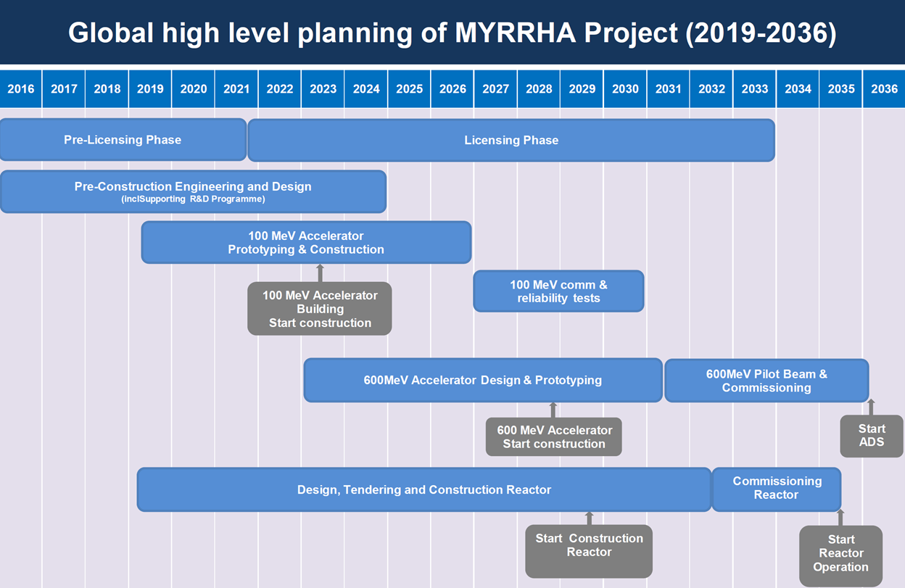Viewport: 905px width, 588px height.
Task: Select the 2022 year header
Action: [x=280, y=88]
